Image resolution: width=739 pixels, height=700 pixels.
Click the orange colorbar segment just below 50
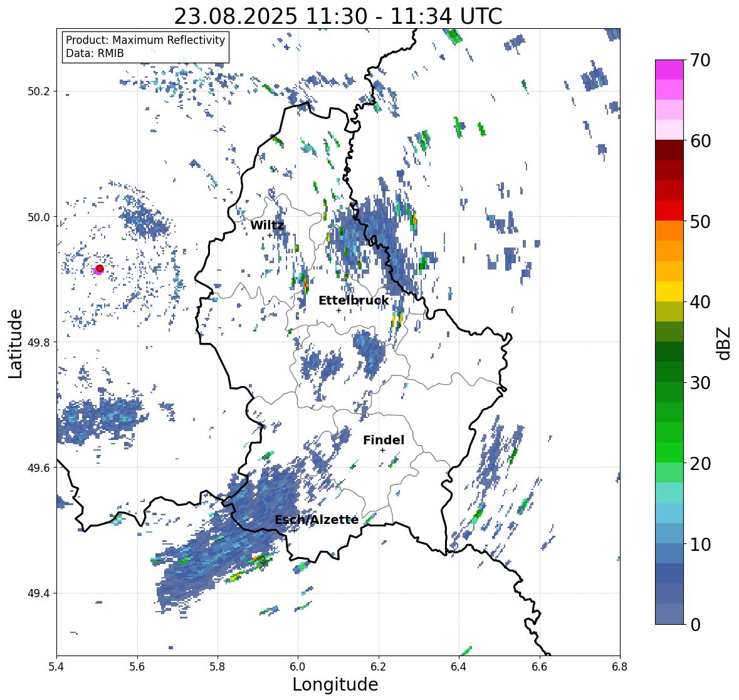pos(669,231)
